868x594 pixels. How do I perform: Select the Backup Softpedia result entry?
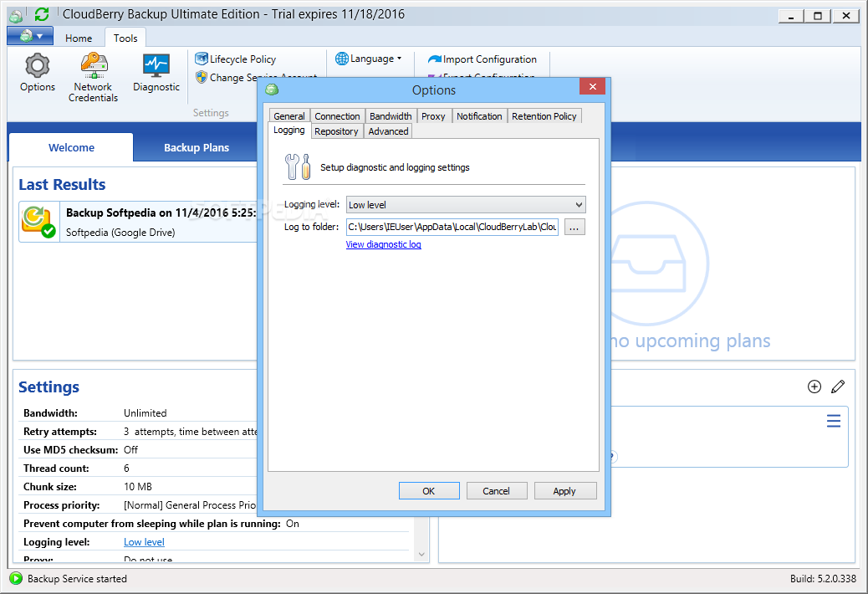[138, 222]
